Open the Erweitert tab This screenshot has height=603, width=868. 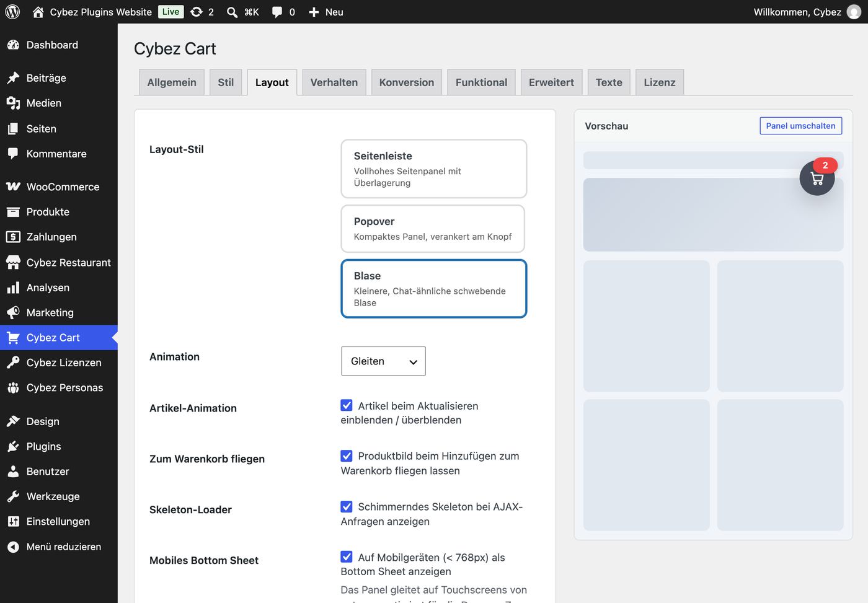(551, 82)
